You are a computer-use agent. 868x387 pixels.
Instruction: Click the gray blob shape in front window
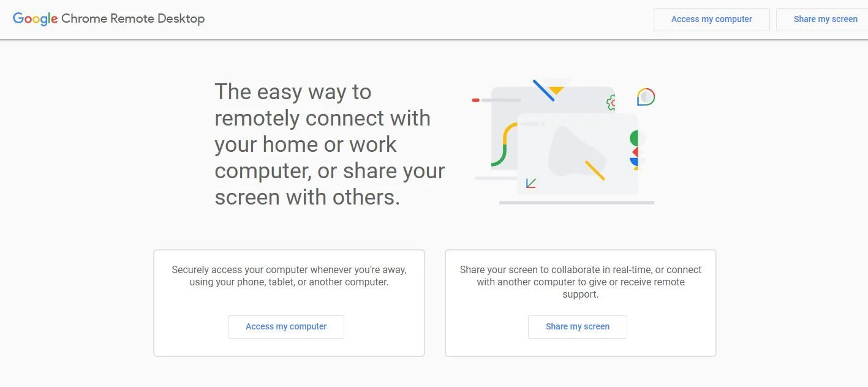(x=576, y=151)
